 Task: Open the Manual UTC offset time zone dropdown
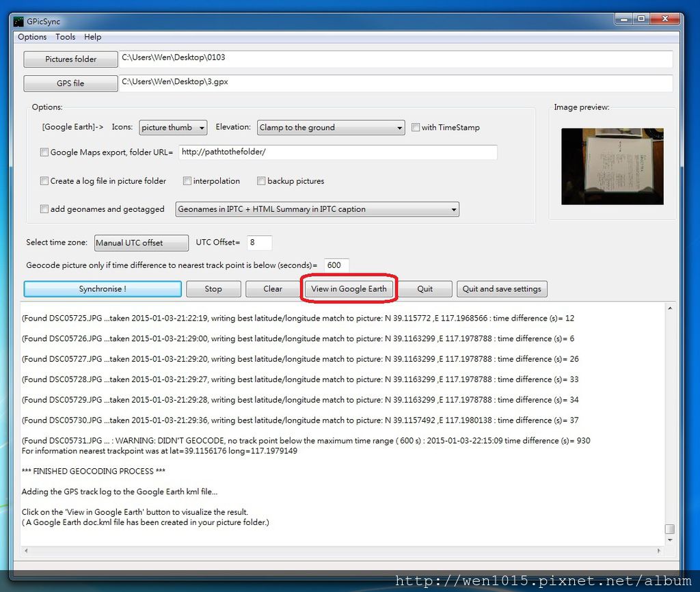(x=141, y=243)
